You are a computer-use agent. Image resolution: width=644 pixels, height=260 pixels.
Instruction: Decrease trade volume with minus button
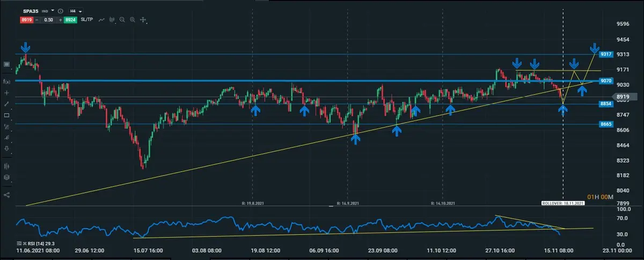(x=37, y=19)
